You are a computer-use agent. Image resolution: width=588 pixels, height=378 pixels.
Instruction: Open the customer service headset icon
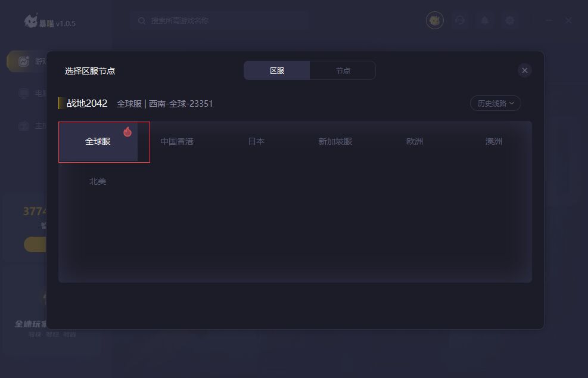coord(460,20)
